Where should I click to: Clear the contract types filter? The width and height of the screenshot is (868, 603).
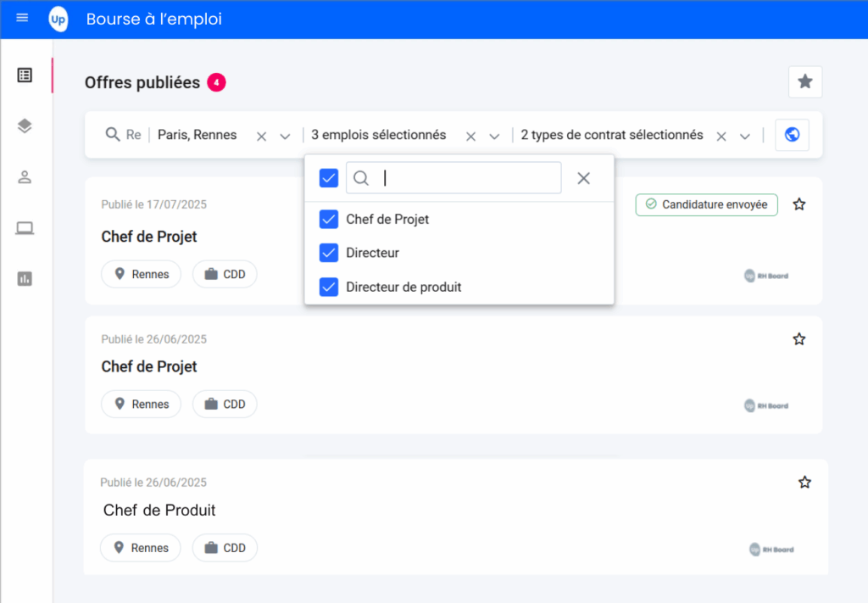tap(721, 137)
